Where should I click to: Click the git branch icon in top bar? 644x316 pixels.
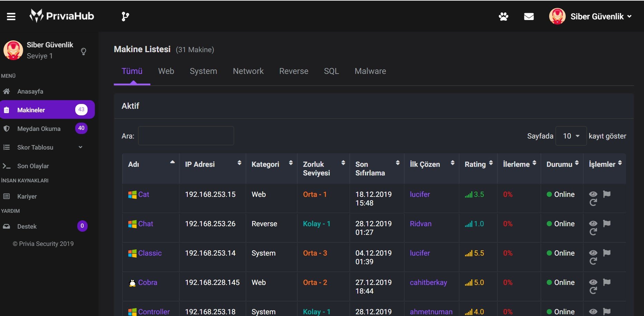tap(125, 16)
